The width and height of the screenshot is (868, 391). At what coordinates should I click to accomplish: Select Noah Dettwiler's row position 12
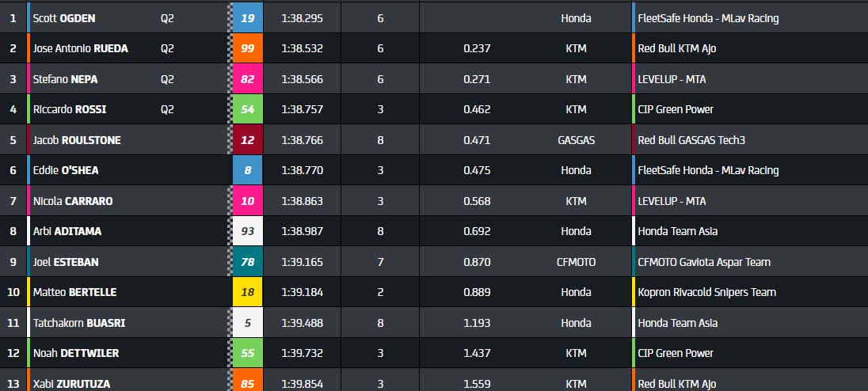(13, 353)
